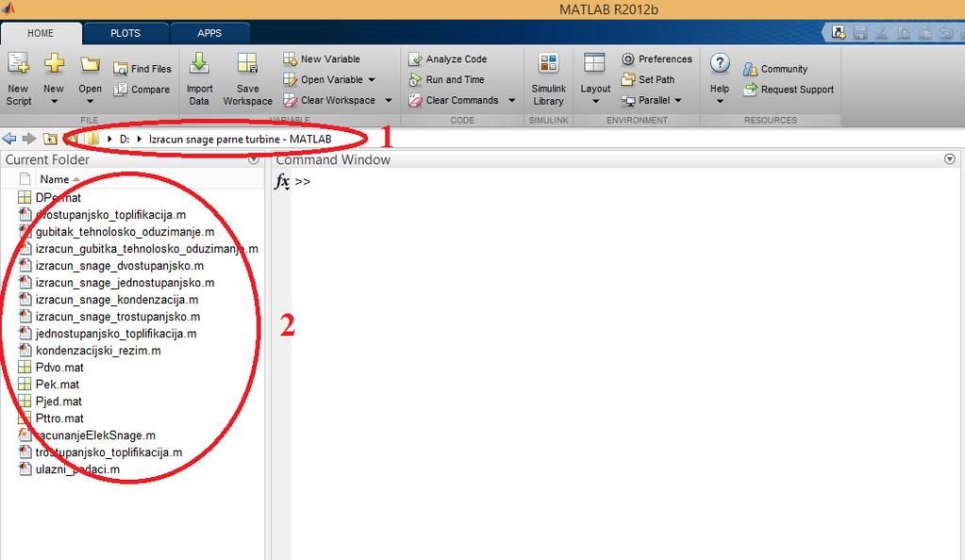
Task: Click the MAT-file icon beside Pttro.mat
Action: tap(25, 419)
